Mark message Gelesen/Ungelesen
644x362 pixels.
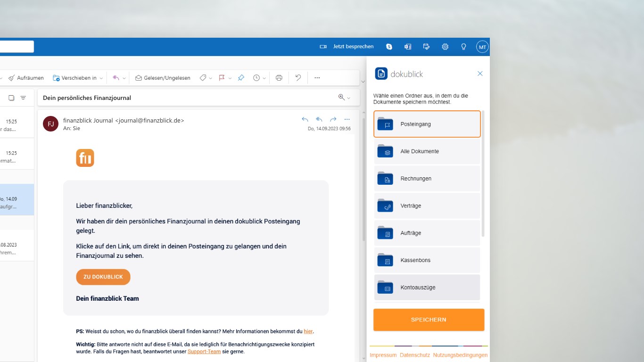163,78
